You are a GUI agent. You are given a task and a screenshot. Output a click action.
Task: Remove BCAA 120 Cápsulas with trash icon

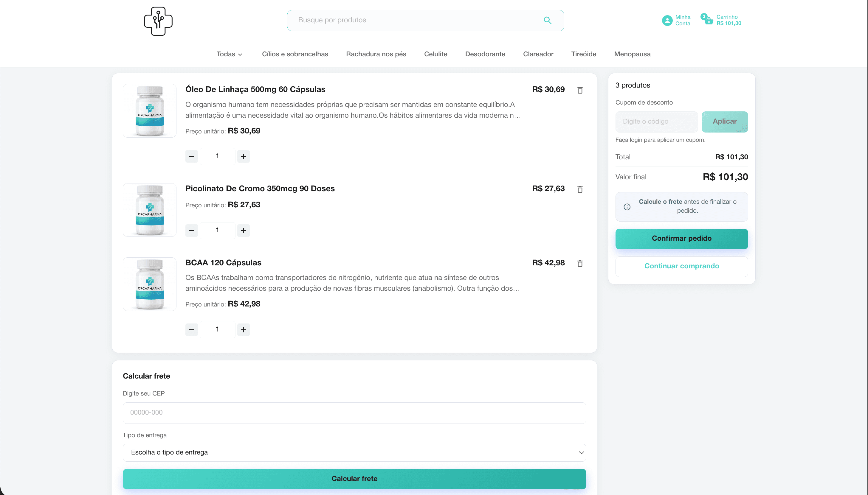coord(580,264)
